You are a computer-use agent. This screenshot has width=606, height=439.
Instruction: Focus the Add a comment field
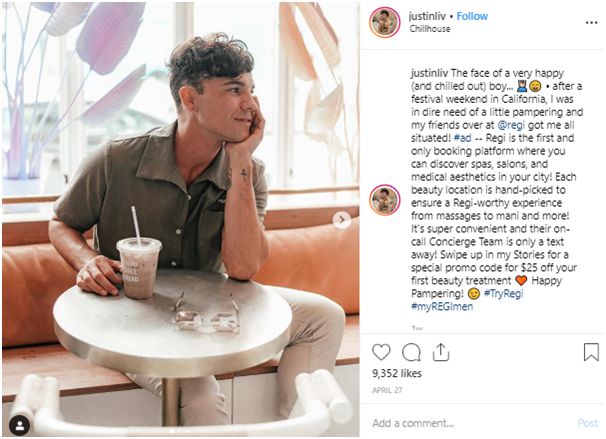coord(472,423)
